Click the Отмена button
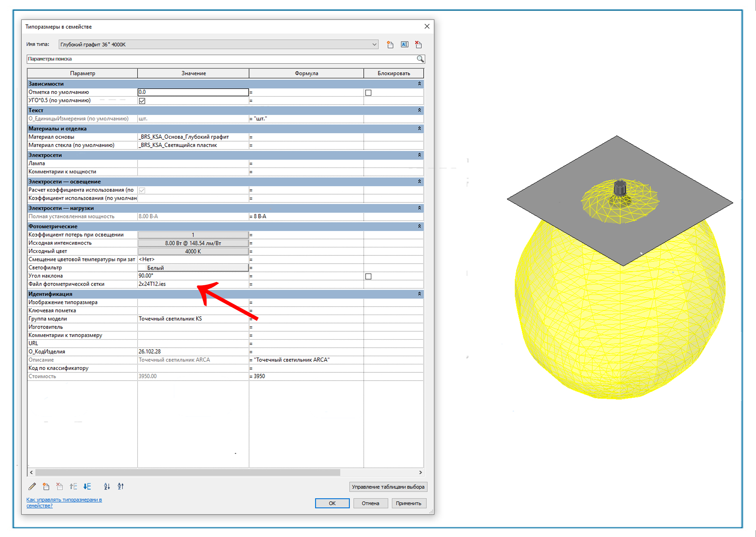Image resolution: width=756 pixels, height=537 pixels. click(x=370, y=503)
